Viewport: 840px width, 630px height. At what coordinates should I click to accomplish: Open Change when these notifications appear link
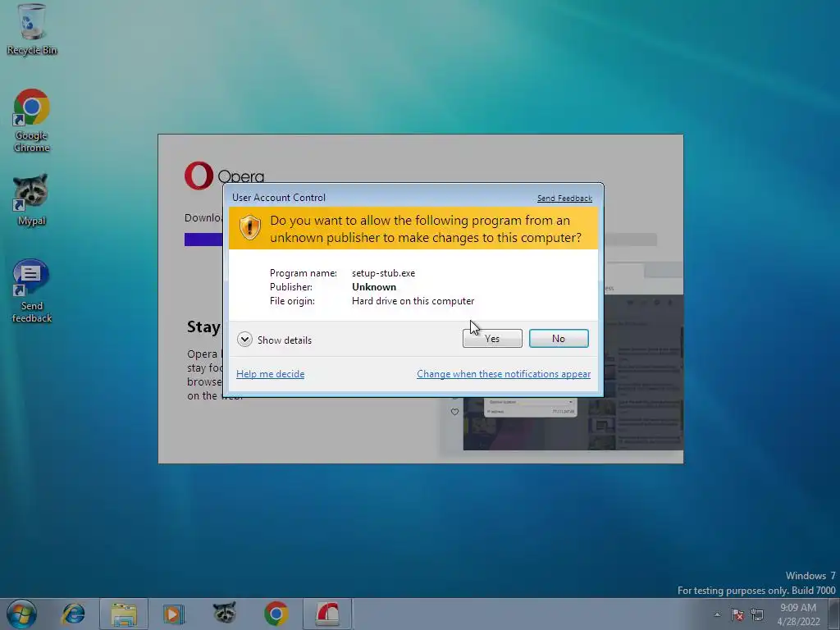coord(504,374)
